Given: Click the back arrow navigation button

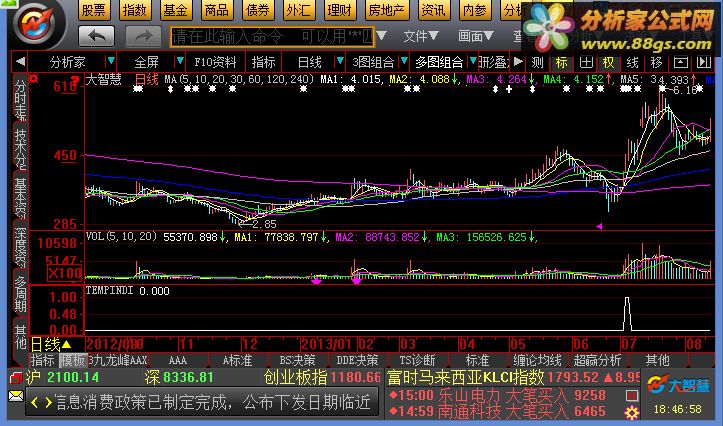Looking at the screenshot, I should click(x=96, y=36).
